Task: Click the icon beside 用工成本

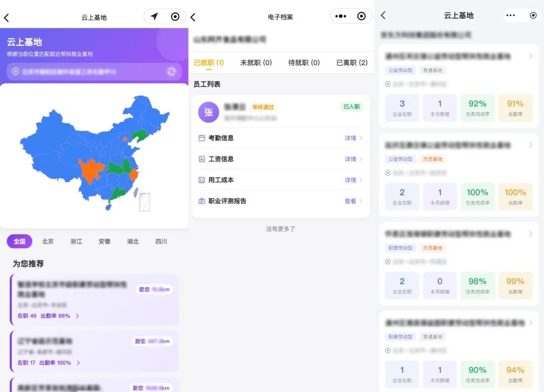Action: tap(201, 180)
